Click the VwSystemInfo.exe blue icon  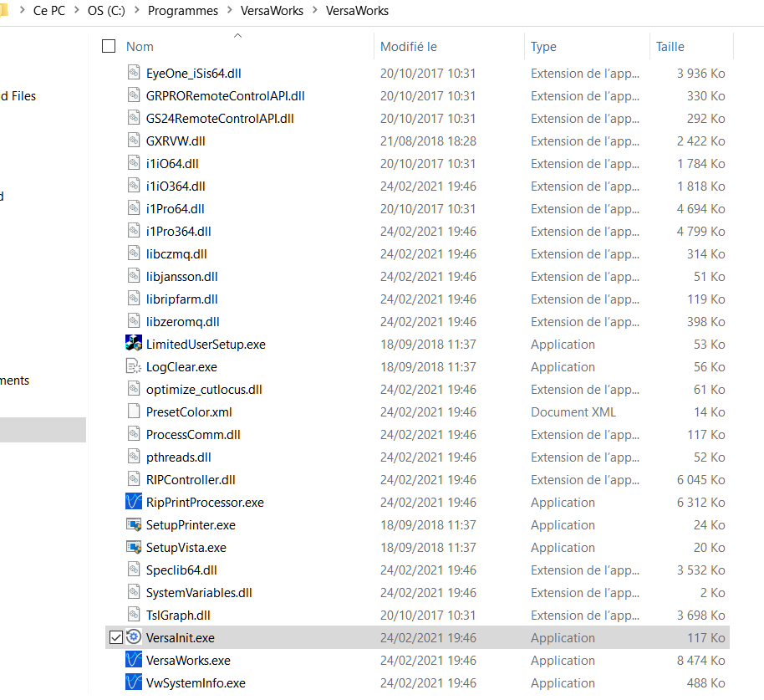point(134,682)
